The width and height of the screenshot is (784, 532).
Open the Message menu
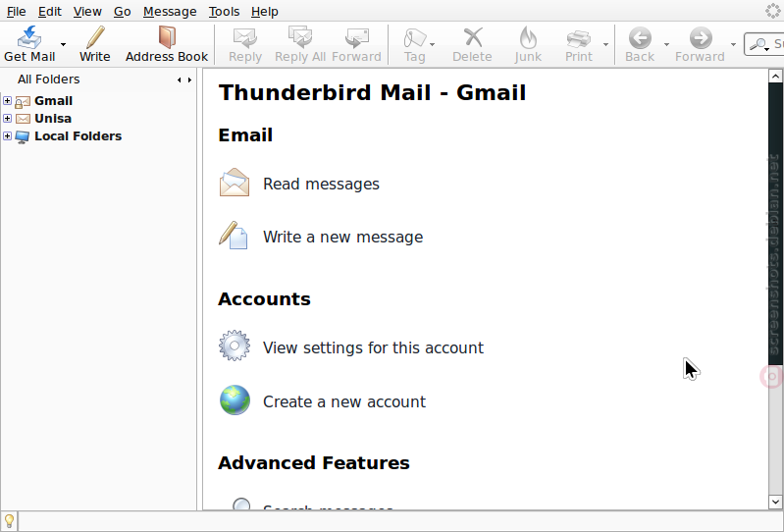point(170,11)
